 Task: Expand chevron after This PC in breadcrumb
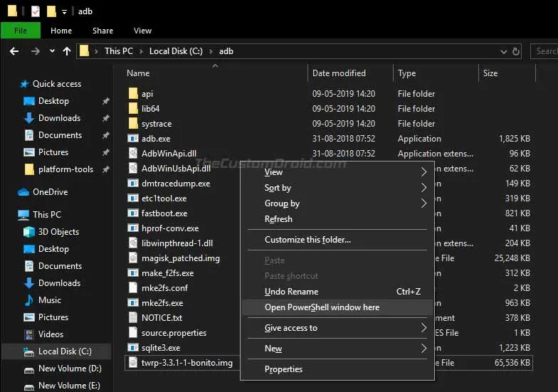click(x=141, y=51)
